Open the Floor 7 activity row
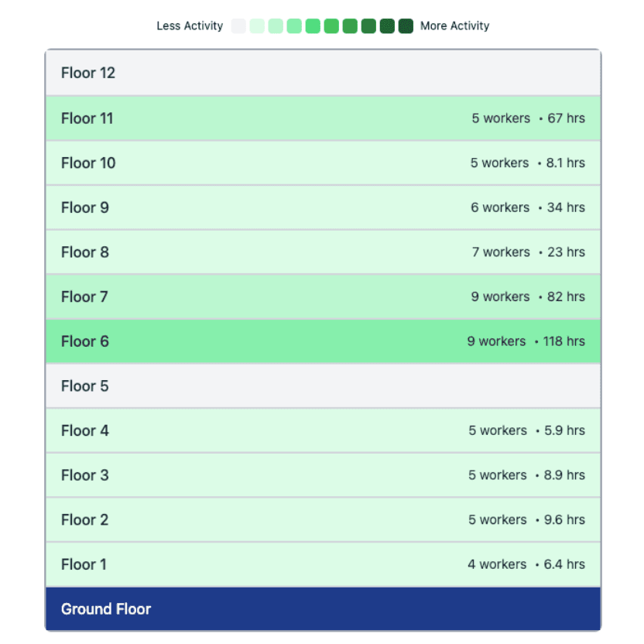Viewport: 644px width, 644px height. [322, 296]
